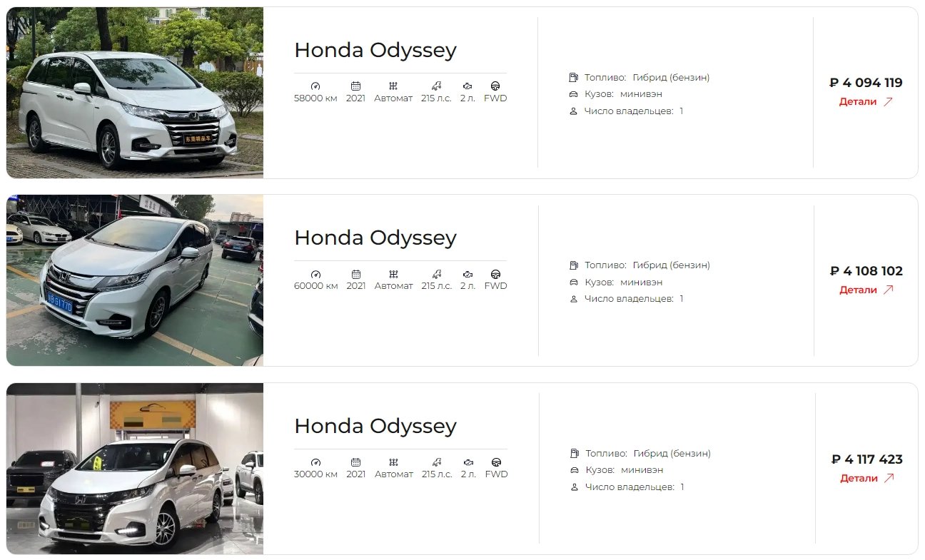Click the price ₽ 4 108 102
925x560 pixels.
tap(866, 271)
